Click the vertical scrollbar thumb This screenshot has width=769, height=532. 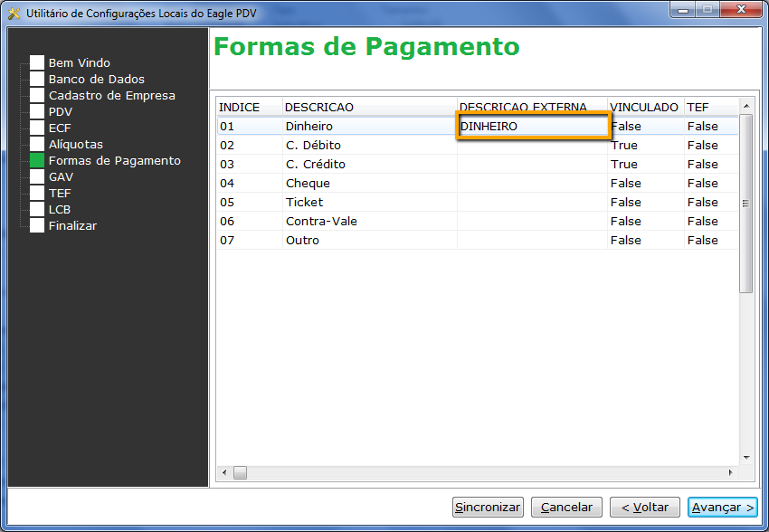point(746,204)
